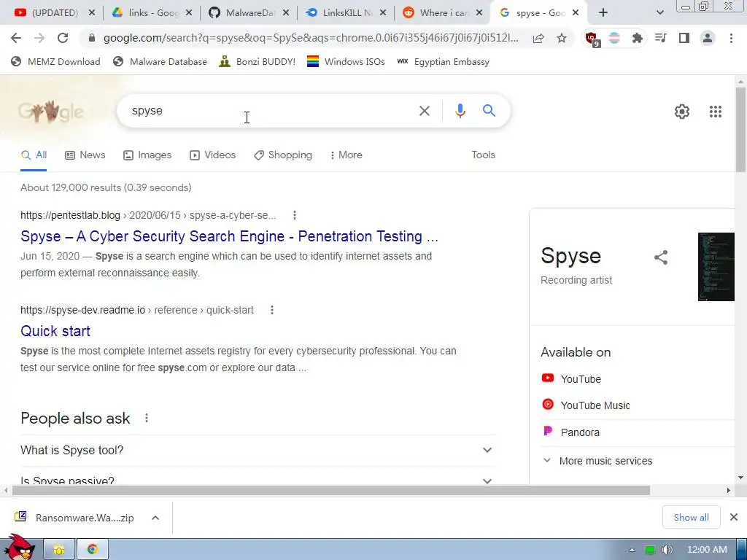Image resolution: width=747 pixels, height=560 pixels.
Task: Open a new browser tab
Action: point(603,13)
